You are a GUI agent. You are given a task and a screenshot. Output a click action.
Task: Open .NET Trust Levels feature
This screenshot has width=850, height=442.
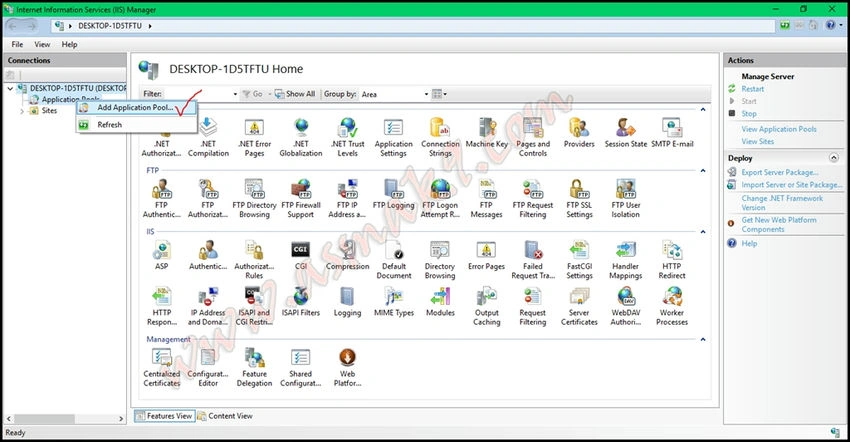(347, 138)
